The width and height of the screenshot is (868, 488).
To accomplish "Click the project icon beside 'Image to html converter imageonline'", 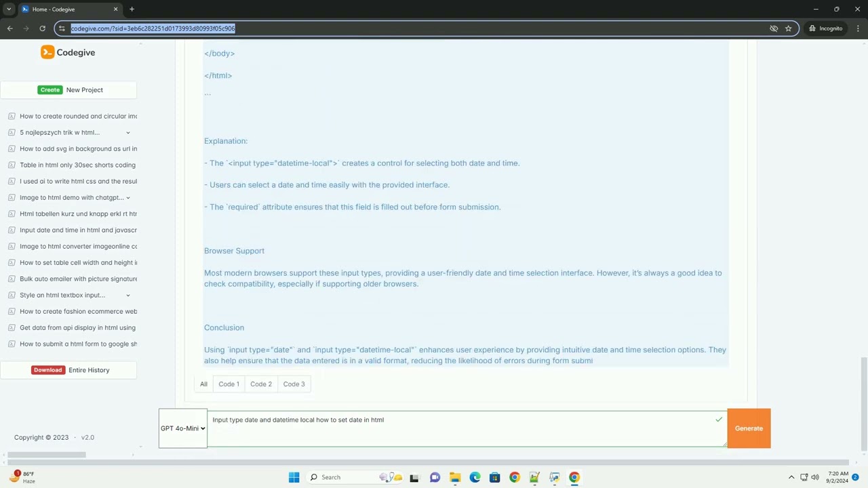I will pos(12,246).
